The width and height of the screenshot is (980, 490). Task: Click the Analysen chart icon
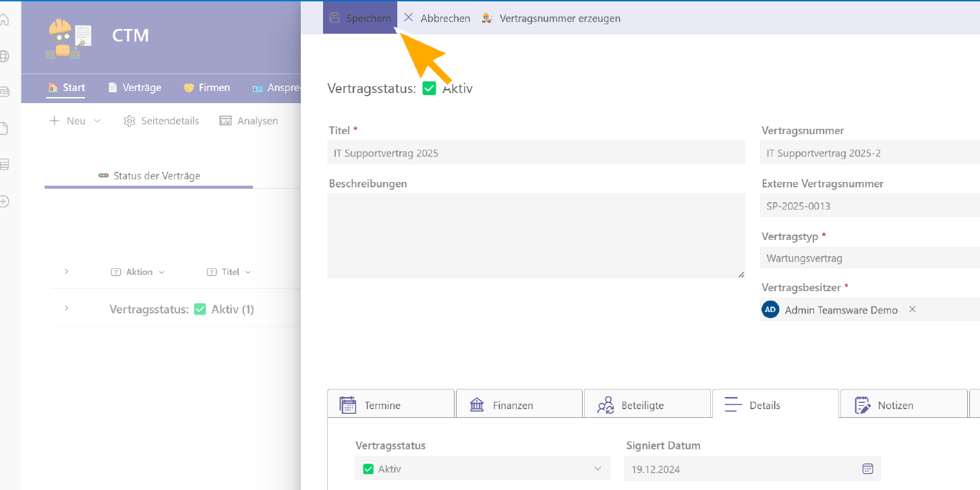pos(225,121)
